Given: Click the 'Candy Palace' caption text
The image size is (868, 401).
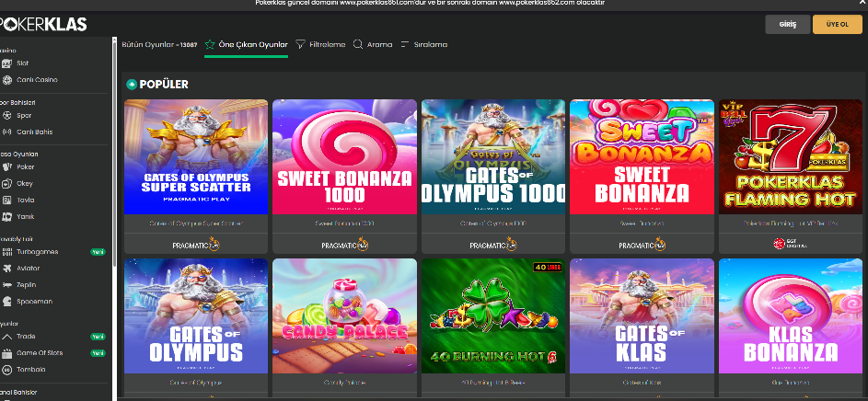Looking at the screenshot, I should 344,383.
